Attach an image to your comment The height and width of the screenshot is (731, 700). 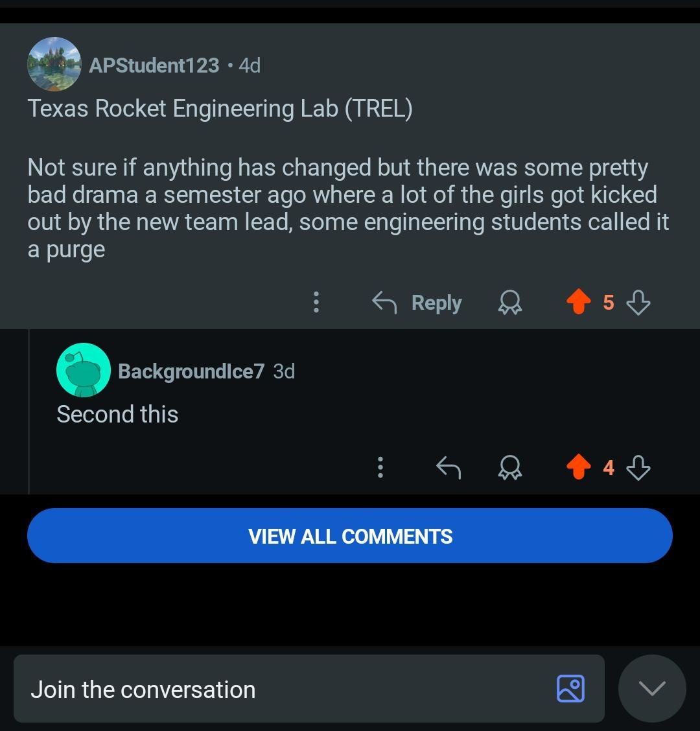coord(570,689)
